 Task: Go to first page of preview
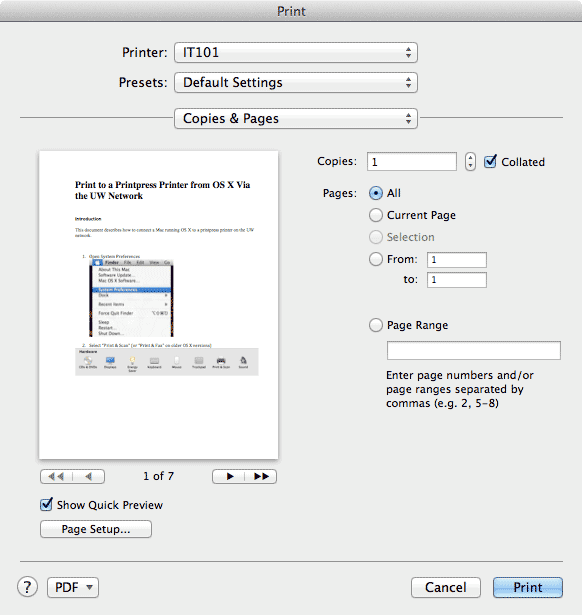coord(56,477)
